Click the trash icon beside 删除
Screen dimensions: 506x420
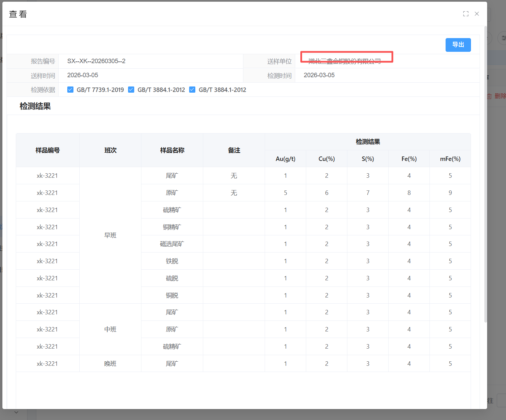pyautogui.click(x=490, y=96)
